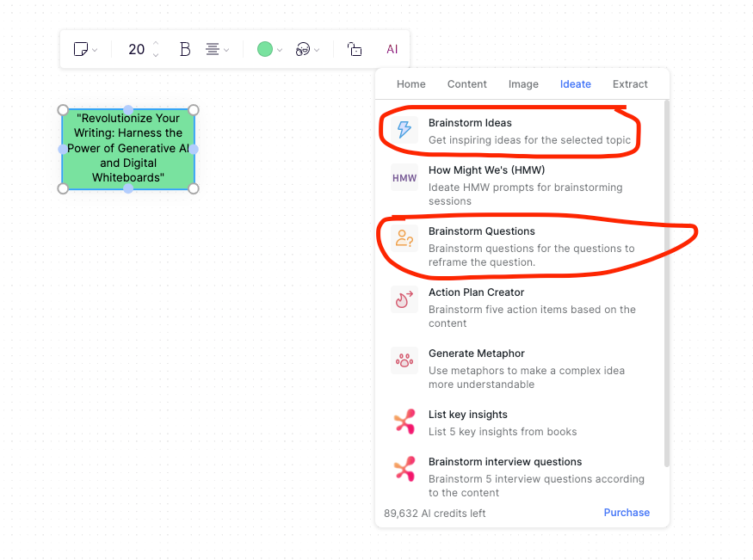Click 'Brainstorm 5 interview questions according' description
Viewport: 753px width, 560px height.
click(536, 486)
